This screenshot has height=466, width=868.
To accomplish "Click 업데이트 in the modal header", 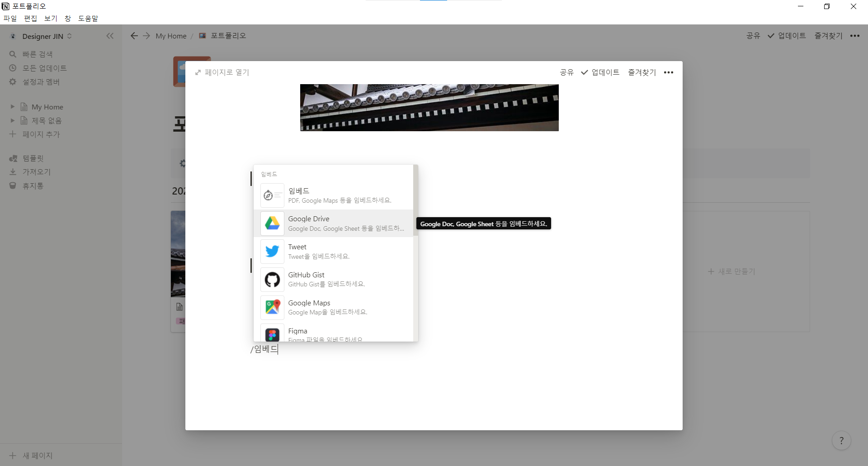I will pos(600,72).
